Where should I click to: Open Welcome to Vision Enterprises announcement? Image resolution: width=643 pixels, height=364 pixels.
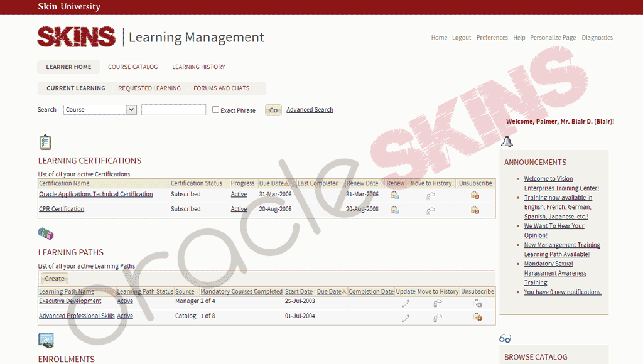pyautogui.click(x=561, y=183)
